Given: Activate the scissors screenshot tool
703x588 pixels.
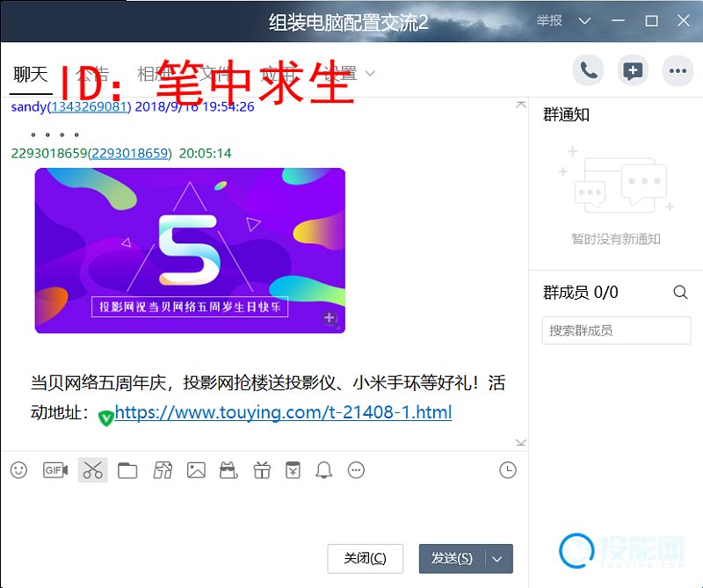Looking at the screenshot, I should tap(93, 470).
